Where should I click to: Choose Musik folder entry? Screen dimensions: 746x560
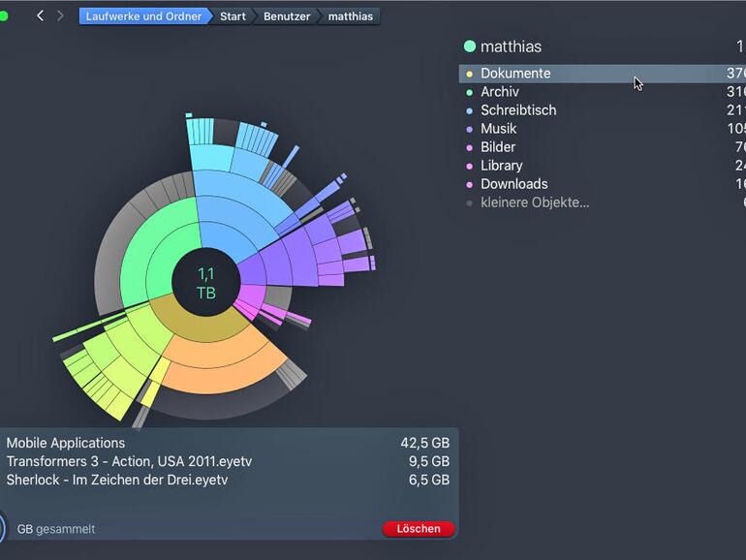pyautogui.click(x=603, y=129)
